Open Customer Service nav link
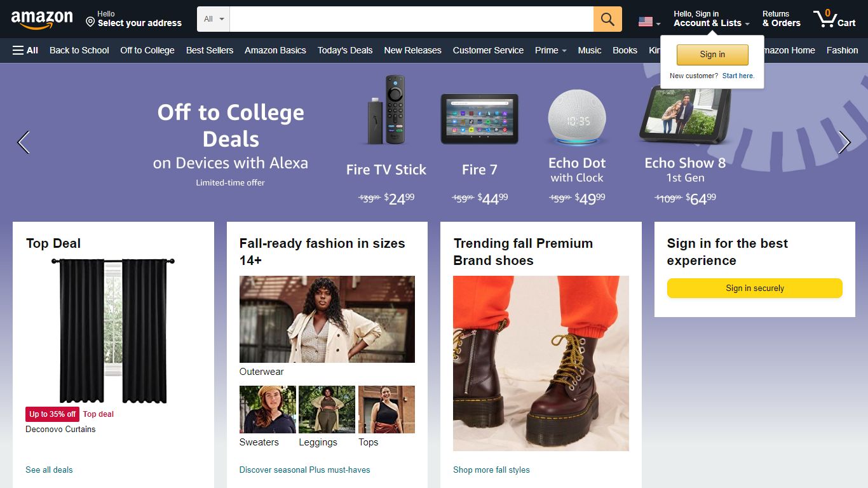Screen dimensions: 868x488 pyautogui.click(x=488, y=50)
